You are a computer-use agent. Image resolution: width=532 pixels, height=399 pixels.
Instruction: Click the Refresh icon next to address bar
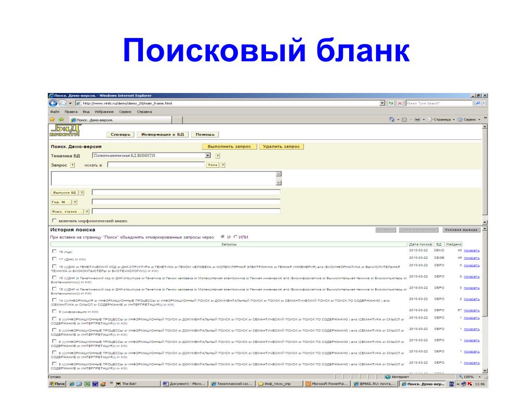pyautogui.click(x=391, y=103)
